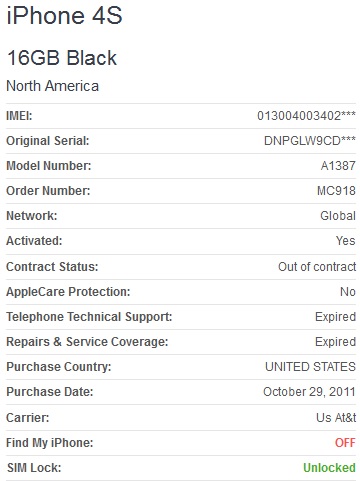Click the green Unlocked SIM Lock status
The height and width of the screenshot is (481, 360).
pos(329,468)
